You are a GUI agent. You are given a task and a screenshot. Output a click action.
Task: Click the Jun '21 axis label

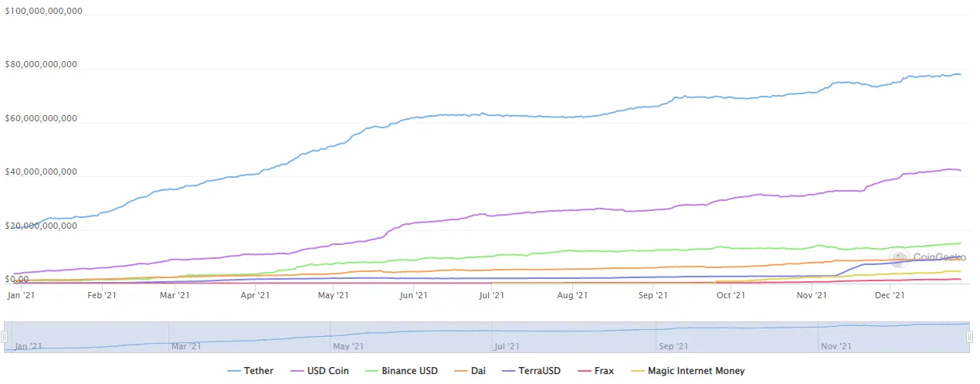click(414, 294)
